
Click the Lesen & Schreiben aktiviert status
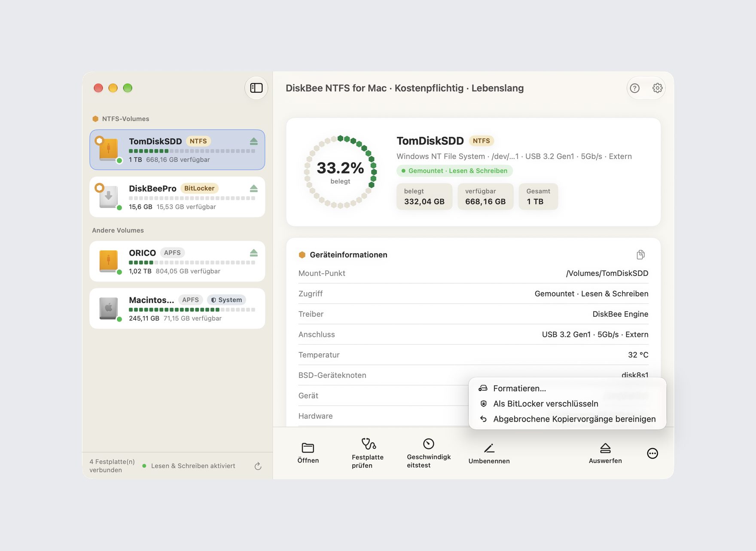pos(189,466)
